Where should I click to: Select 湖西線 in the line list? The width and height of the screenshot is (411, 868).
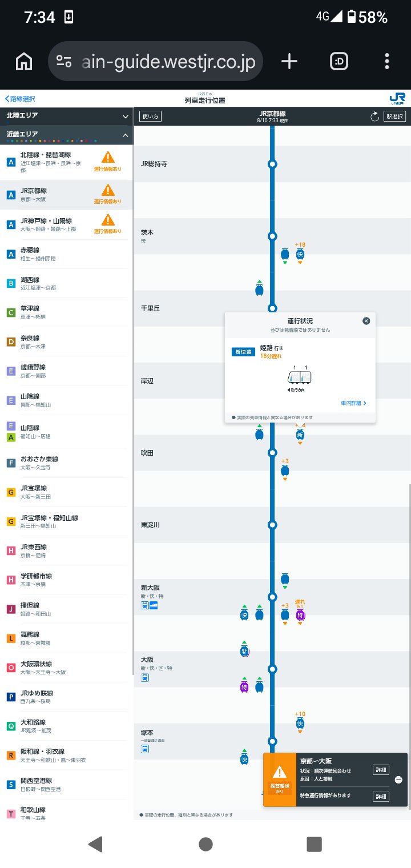(66, 283)
